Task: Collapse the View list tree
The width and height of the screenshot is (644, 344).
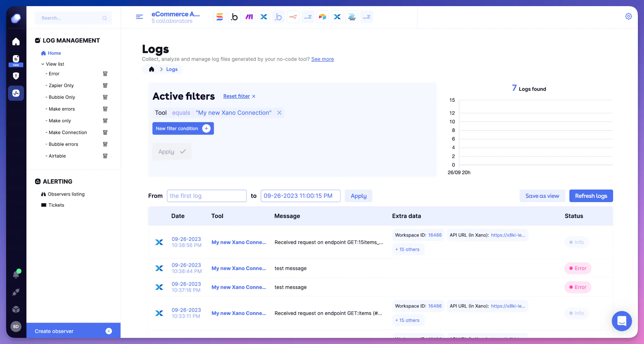Action: click(43, 64)
